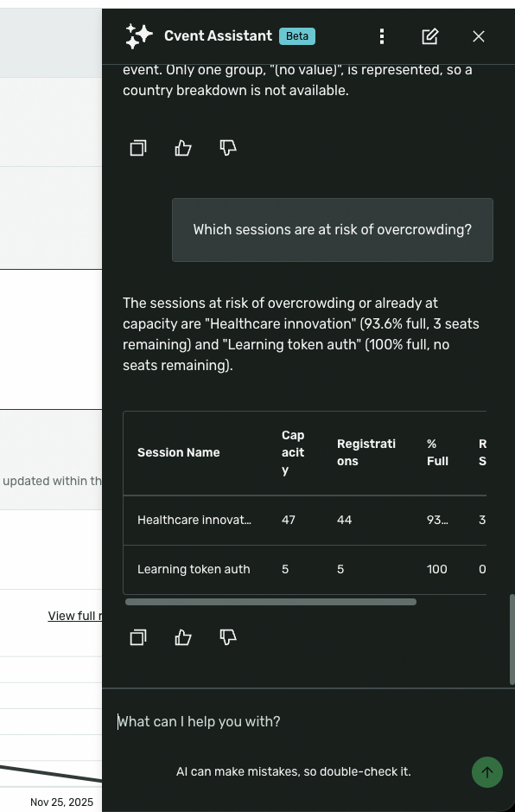The height and width of the screenshot is (812, 515).
Task: Open the 'View full' link behind the panel
Action: click(x=75, y=616)
